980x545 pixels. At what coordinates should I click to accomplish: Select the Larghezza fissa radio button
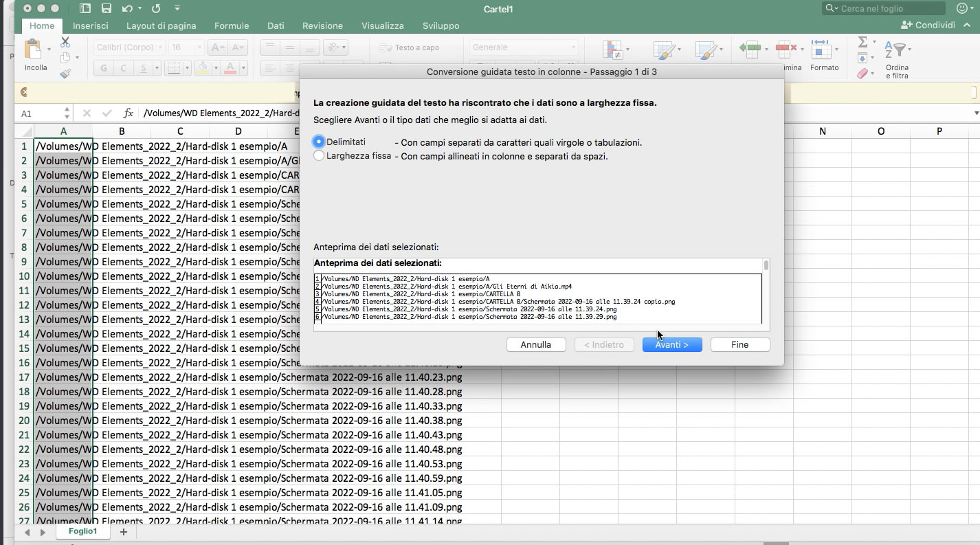coord(319,156)
